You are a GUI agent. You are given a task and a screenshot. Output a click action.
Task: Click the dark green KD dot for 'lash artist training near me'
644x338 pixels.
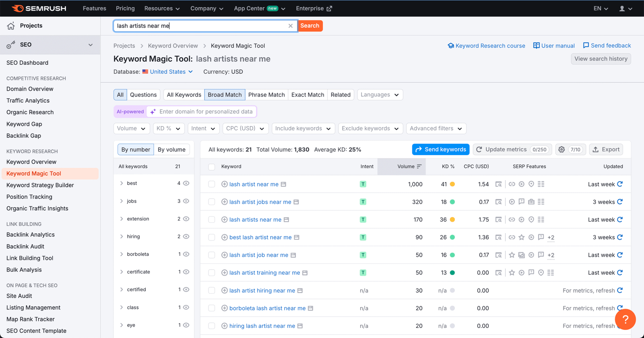(x=452, y=273)
